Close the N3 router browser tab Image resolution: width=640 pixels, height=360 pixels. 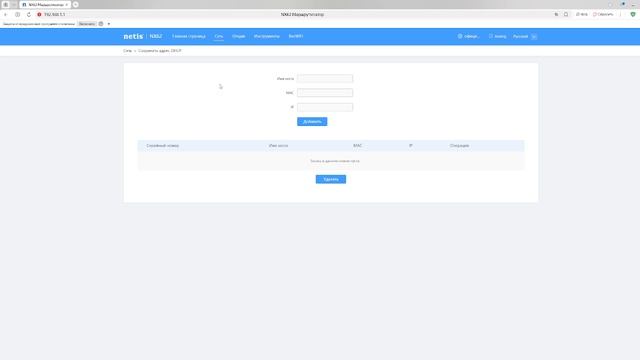[67, 4]
